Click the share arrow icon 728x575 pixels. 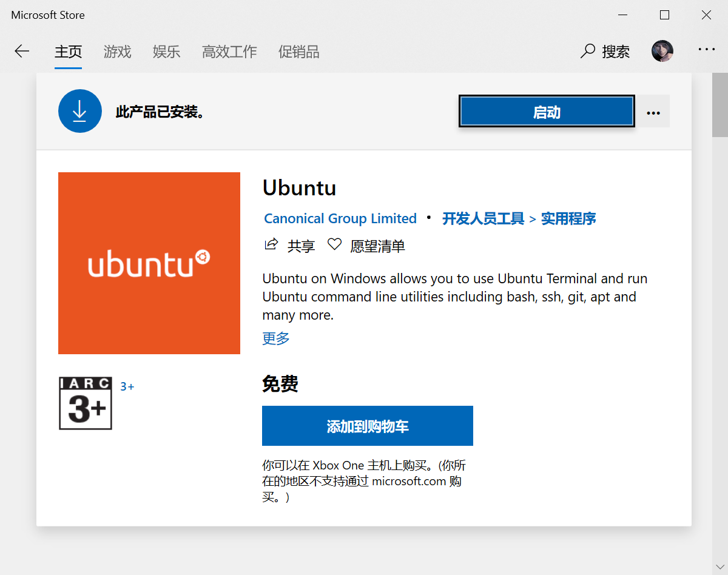tap(271, 244)
